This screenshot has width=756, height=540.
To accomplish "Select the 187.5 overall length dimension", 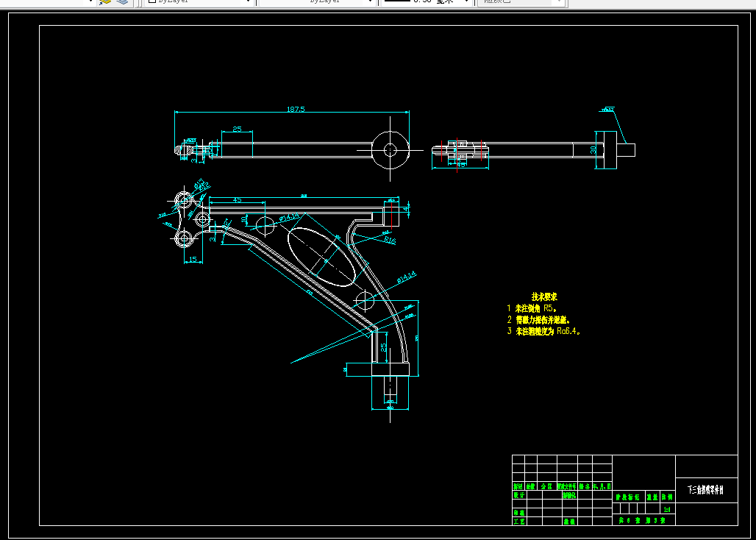I will pyautogui.click(x=296, y=109).
